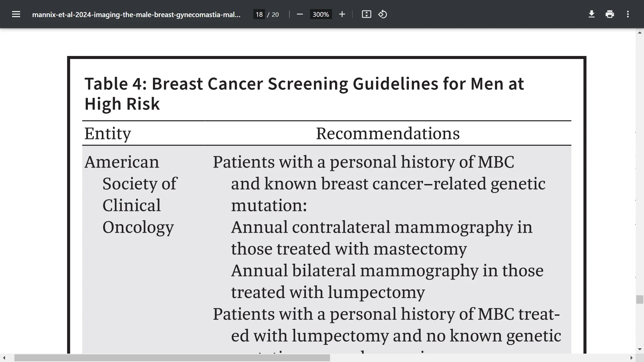
Task: Click 'Annual contralateral mammography in' line
Action: point(382,228)
